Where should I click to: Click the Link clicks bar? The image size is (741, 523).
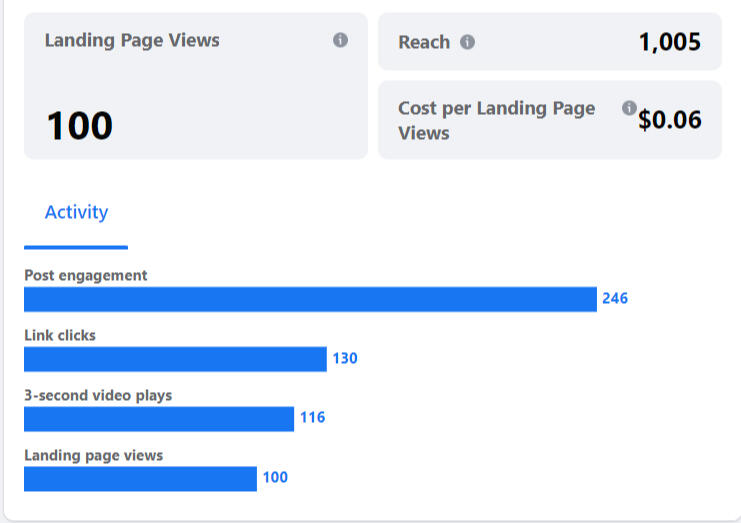coord(175,359)
